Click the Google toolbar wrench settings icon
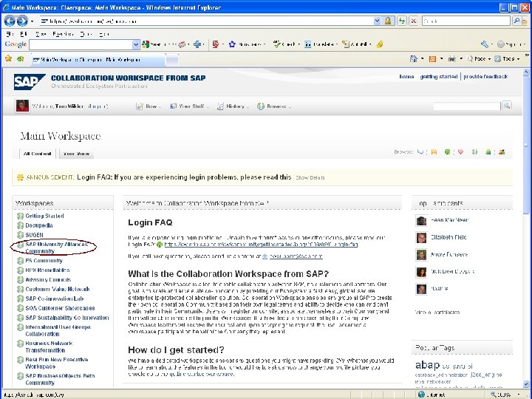 click(x=485, y=44)
